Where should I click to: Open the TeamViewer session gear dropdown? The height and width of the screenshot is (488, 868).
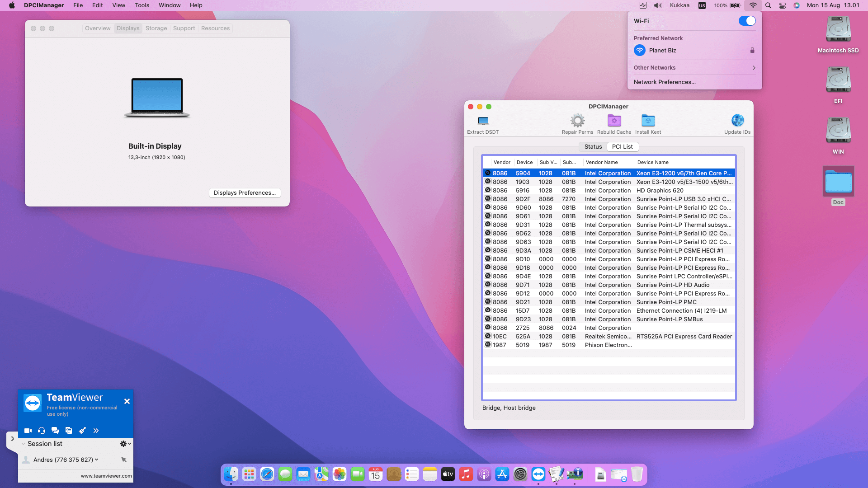[125, 444]
